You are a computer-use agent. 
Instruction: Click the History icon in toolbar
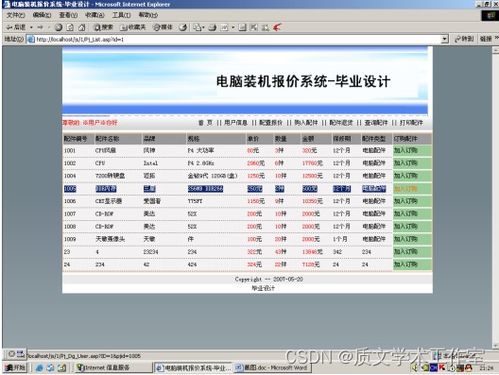[183, 27]
